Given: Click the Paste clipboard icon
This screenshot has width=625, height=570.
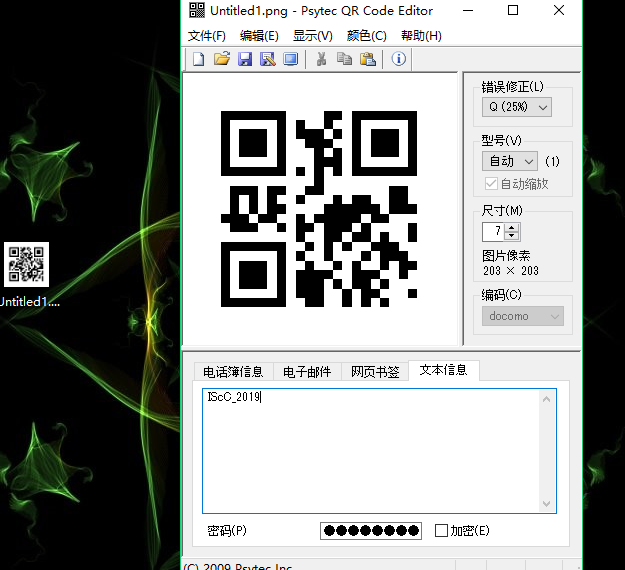Looking at the screenshot, I should (368, 59).
